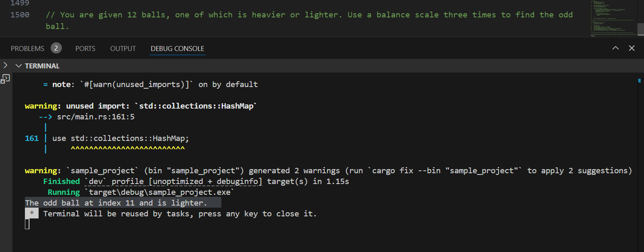Click the blue overview ruler marker in the terminal
644x252 pixels.
pos(639,80)
